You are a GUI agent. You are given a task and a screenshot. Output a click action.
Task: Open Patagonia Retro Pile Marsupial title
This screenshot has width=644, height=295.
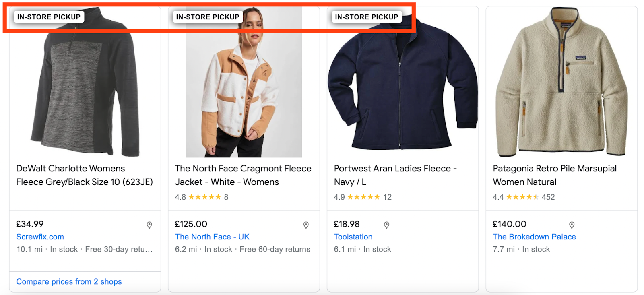coord(555,175)
